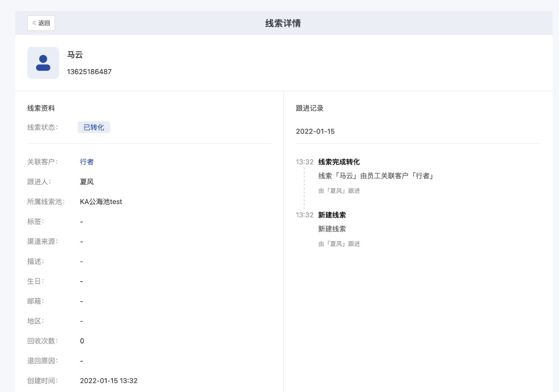Click the 渠道来源 field label
The image size is (559, 392).
point(43,242)
